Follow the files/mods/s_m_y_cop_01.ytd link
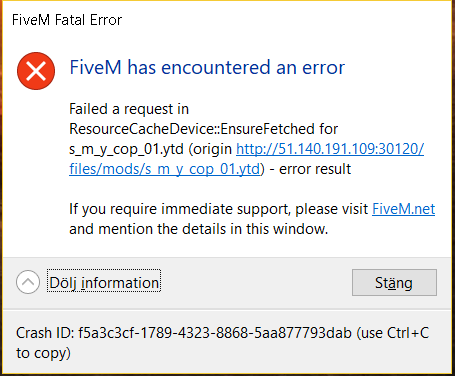Screen dimensions: 455x376 click(164, 169)
